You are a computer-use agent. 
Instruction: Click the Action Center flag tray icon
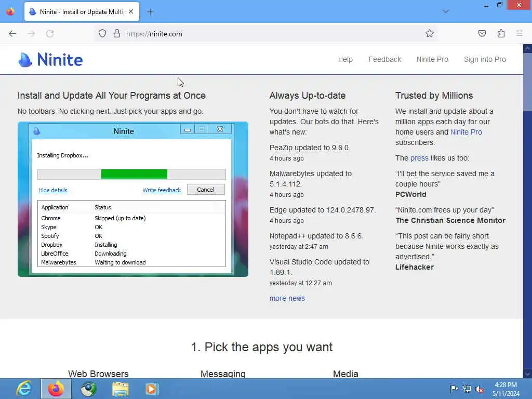454,389
